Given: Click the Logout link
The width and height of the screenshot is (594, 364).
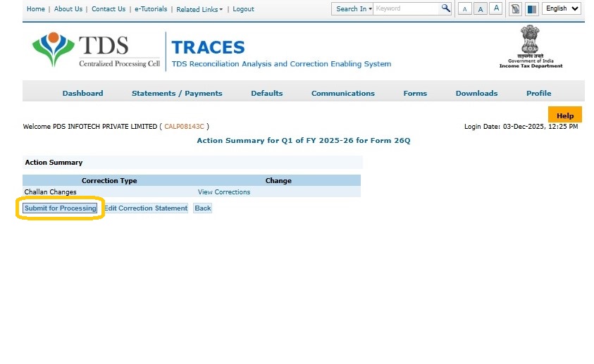Looking at the screenshot, I should [x=243, y=9].
